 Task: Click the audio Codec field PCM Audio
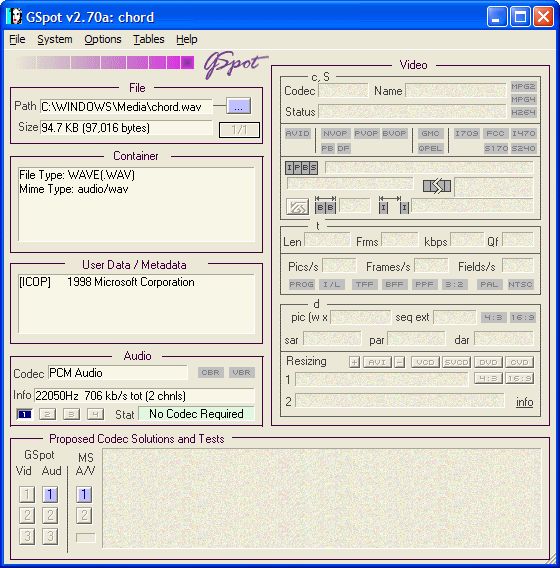point(118,373)
